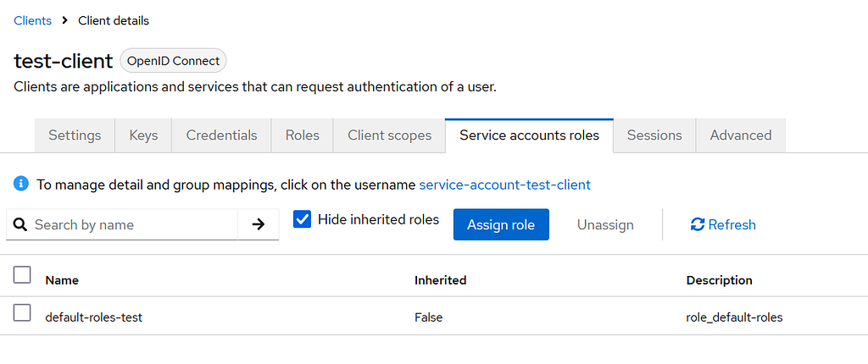Viewport: 868px width, 364px height.
Task: Click the blue info icon
Action: pyautogui.click(x=21, y=184)
